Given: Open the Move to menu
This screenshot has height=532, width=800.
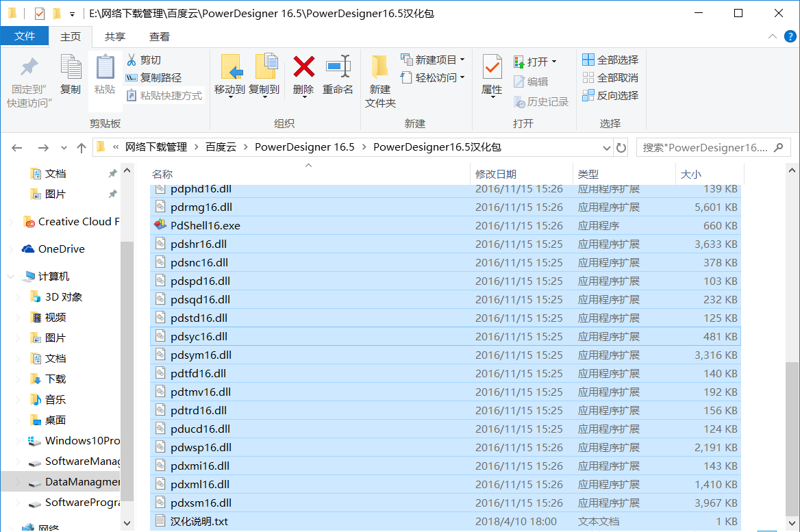Looking at the screenshot, I should tap(229, 75).
